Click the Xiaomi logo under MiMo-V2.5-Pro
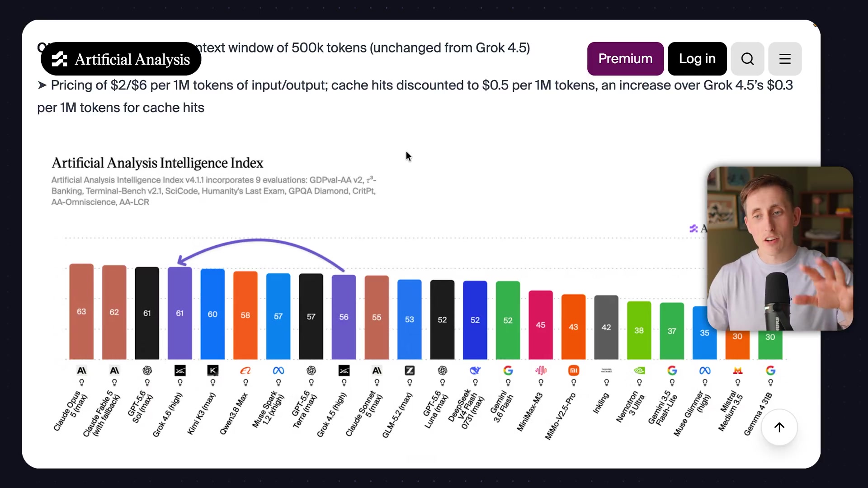868x488 pixels. point(574,371)
